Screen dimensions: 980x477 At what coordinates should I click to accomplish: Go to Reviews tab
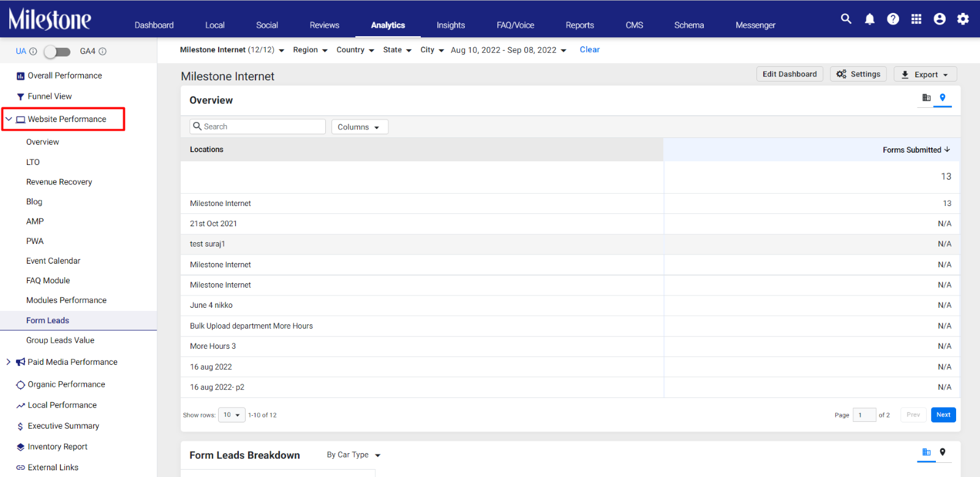[x=325, y=25]
